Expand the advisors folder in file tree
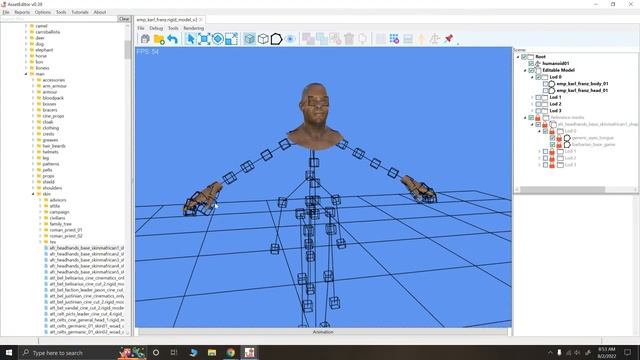640x360 pixels. [x=40, y=200]
